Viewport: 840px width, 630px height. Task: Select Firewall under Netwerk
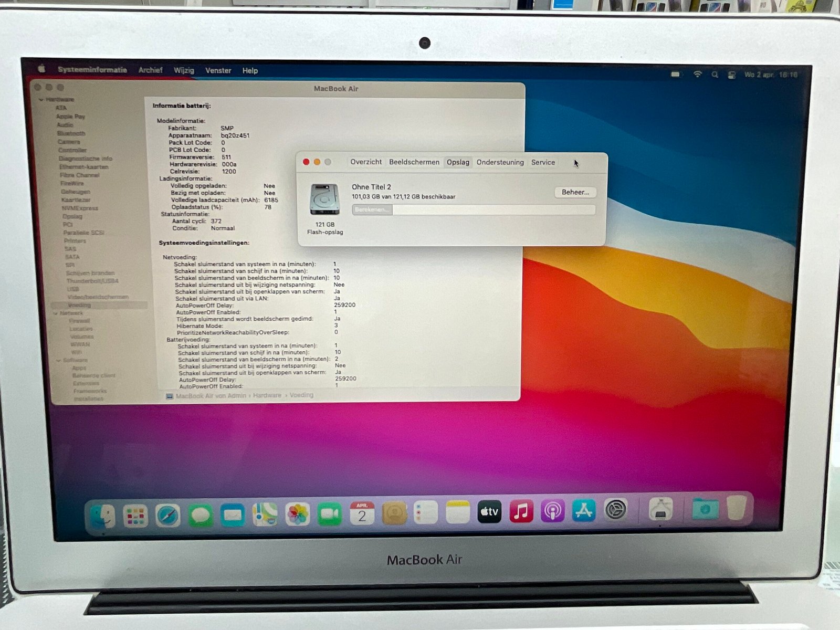coord(79,321)
